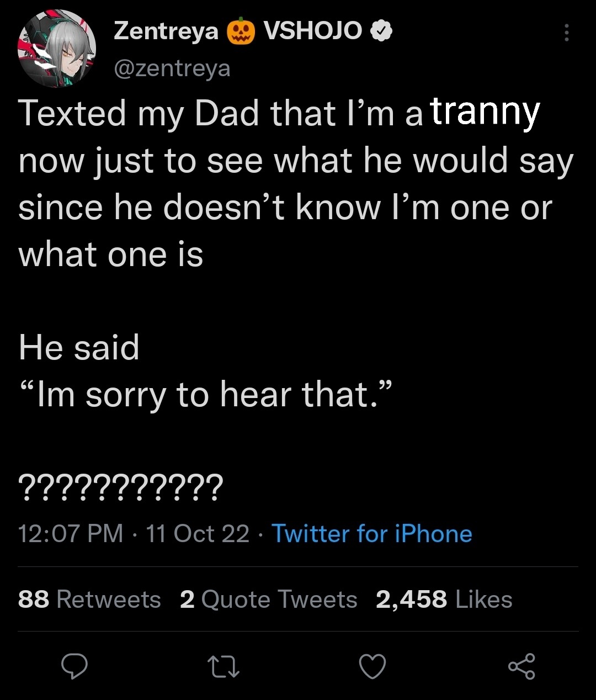The width and height of the screenshot is (596, 700).
Task: Click the 12:07 PM timestamp
Action: point(71,534)
